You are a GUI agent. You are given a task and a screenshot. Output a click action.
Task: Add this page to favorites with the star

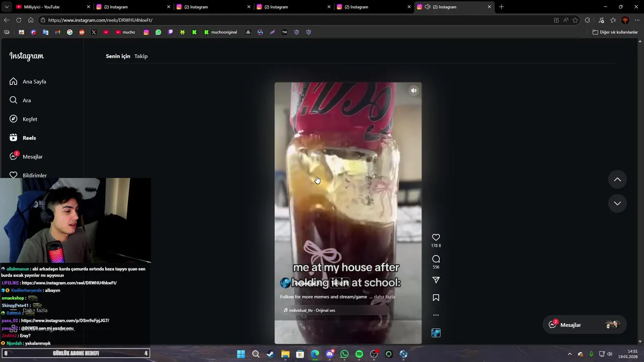click(576, 20)
